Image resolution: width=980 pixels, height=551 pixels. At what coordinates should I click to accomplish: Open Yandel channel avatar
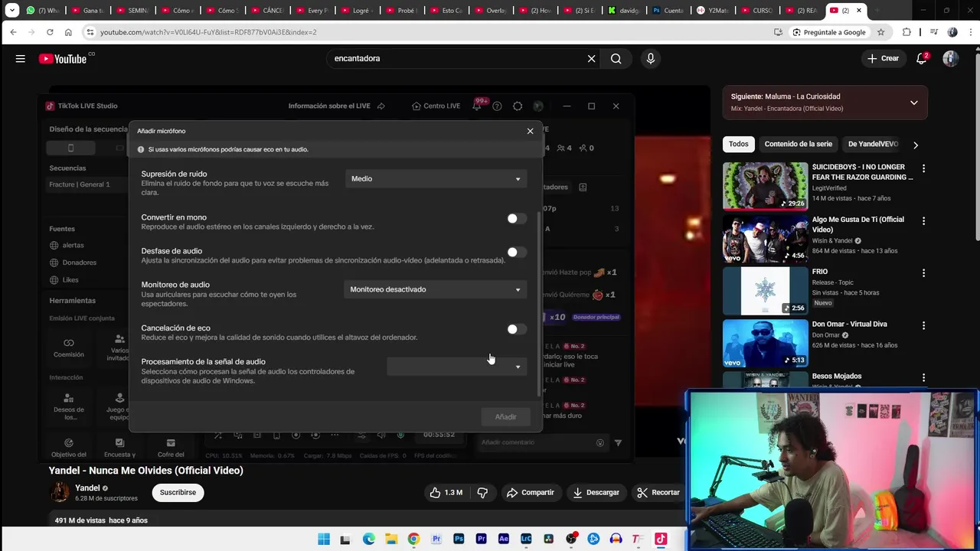pos(60,492)
